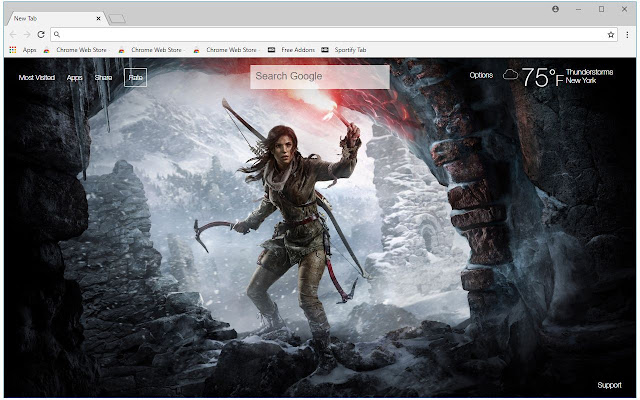Open the first Chrome Web Store bookmark
Screen dimensions: 640x400
click(76, 50)
